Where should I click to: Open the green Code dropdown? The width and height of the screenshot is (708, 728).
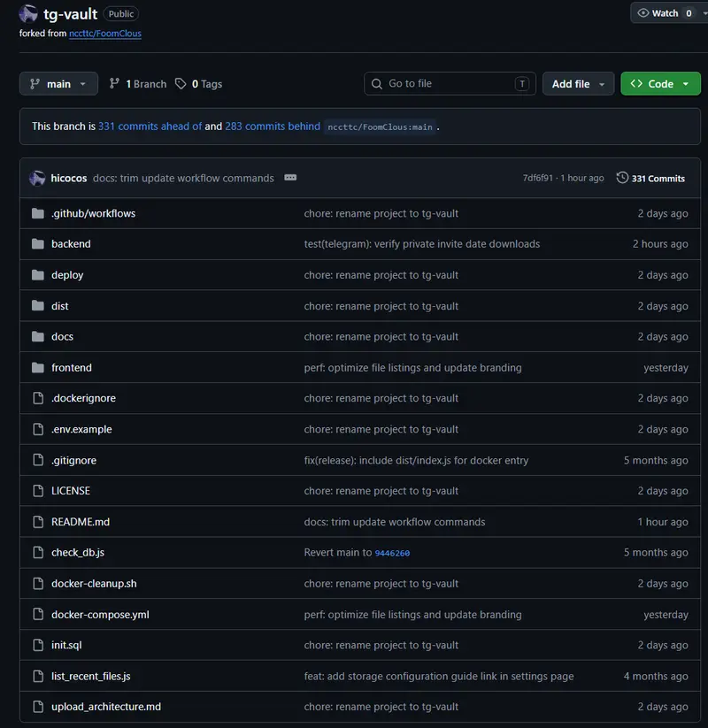[660, 83]
